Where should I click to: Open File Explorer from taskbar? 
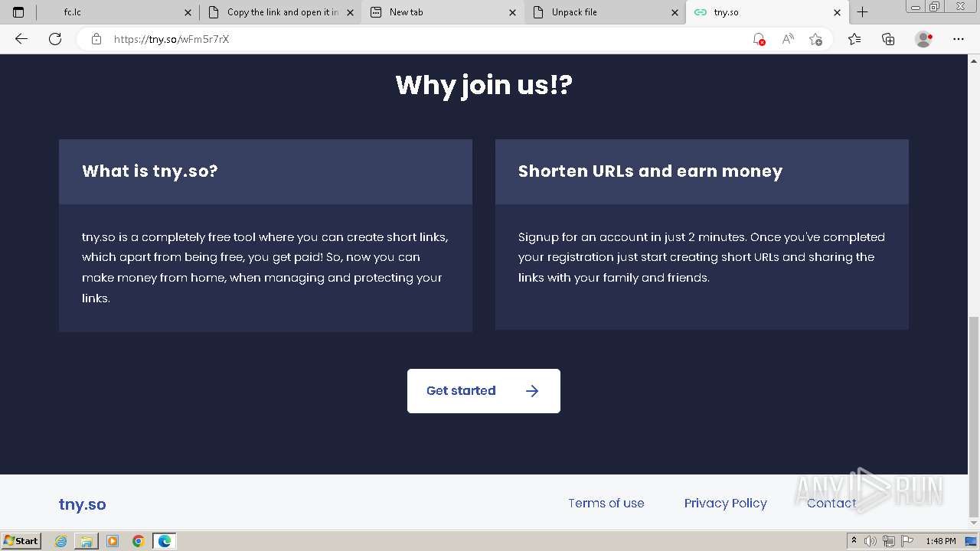point(87,541)
